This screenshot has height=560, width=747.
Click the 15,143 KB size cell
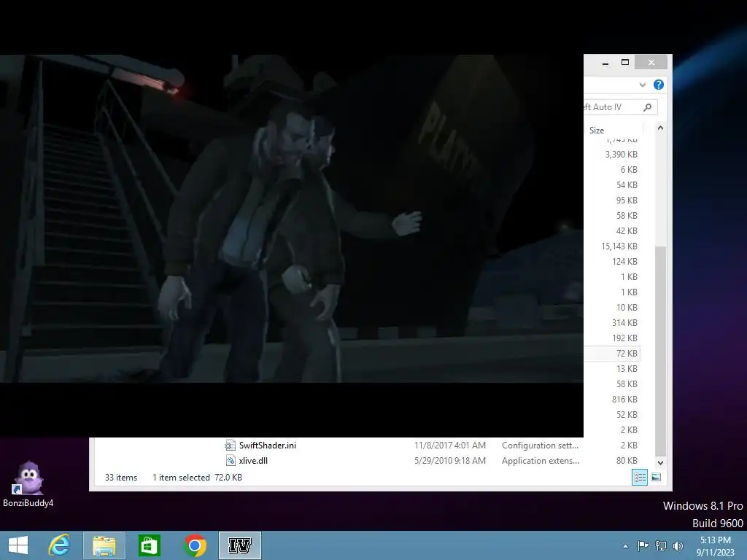click(619, 246)
